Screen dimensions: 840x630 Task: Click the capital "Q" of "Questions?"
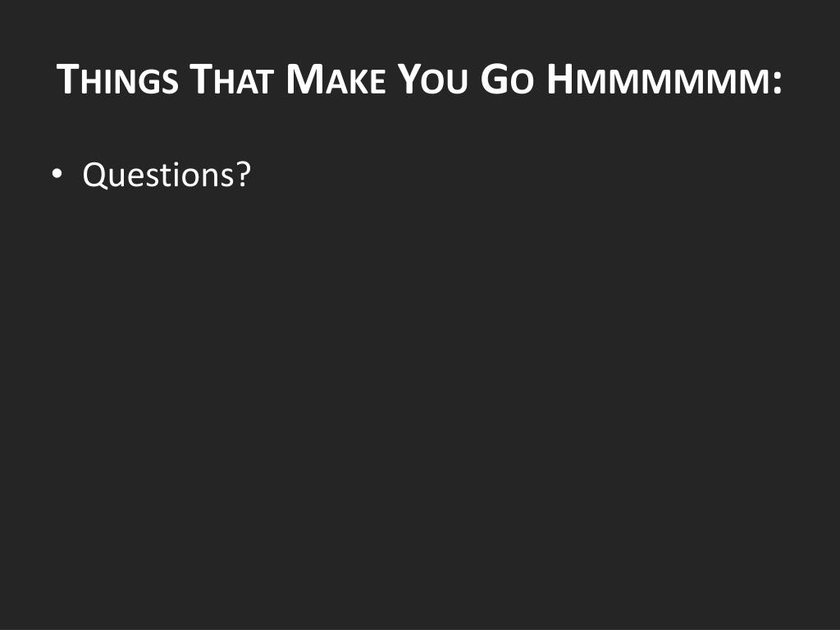(x=95, y=175)
